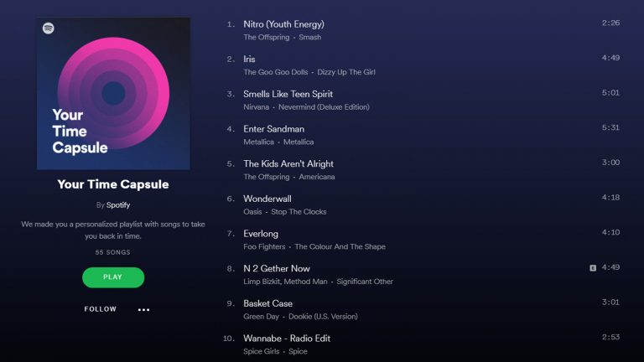Play track Nitro (Youth Energy)
The width and height of the screenshot is (644, 362).
(x=423, y=30)
